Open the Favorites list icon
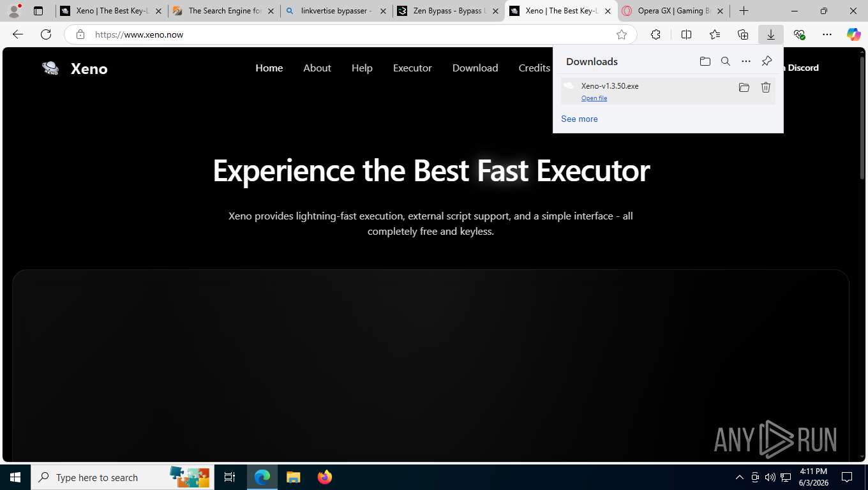 tap(714, 34)
